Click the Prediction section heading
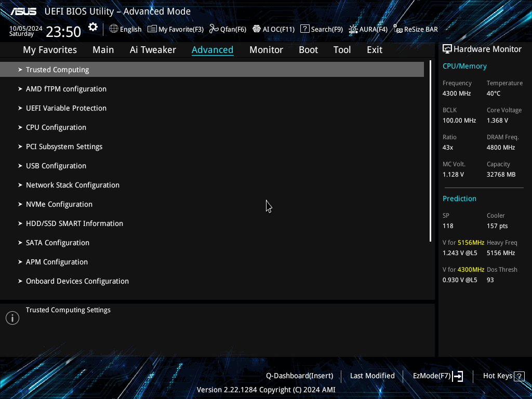 [x=459, y=198]
